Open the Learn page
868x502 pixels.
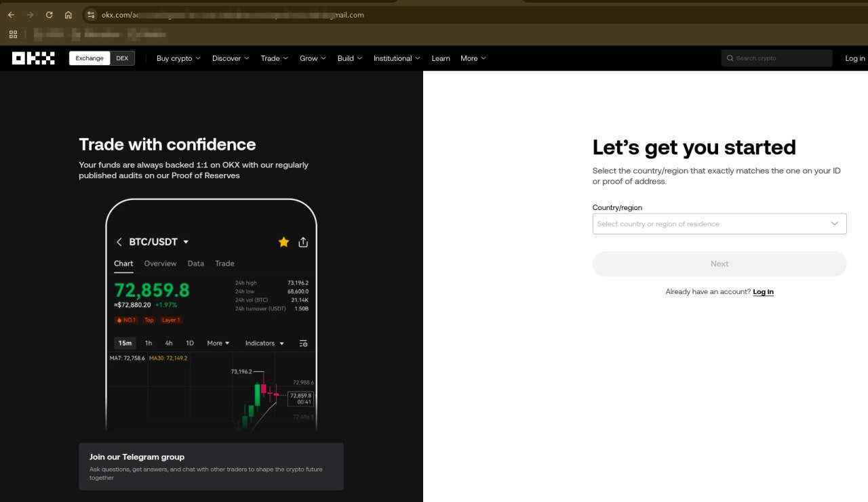click(x=441, y=58)
